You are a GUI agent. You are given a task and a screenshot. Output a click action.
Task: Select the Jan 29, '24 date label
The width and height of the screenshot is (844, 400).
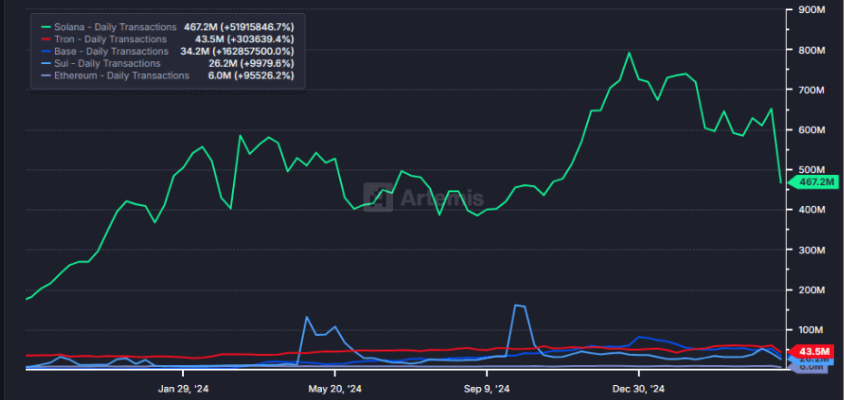183,388
